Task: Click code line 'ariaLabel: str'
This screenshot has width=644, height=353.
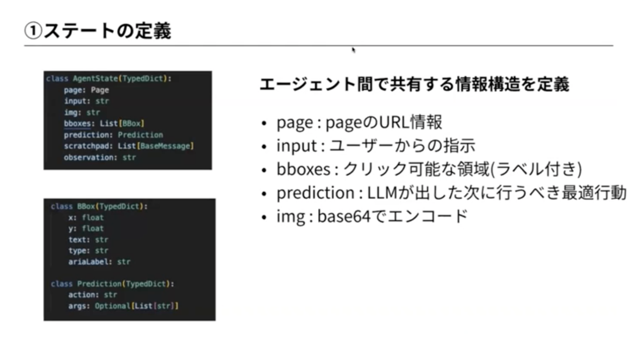Action: coord(99,262)
